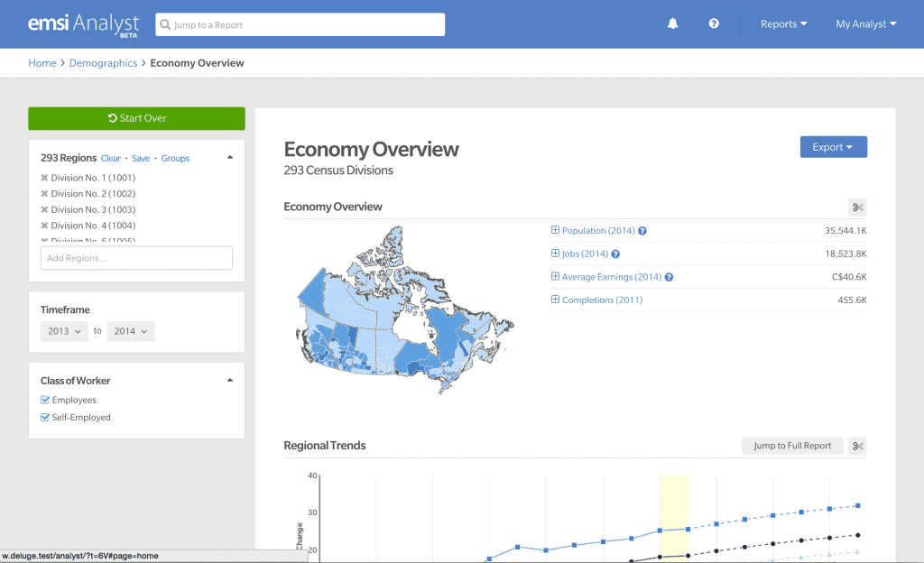924x563 pixels.
Task: Save the selected regions
Action: click(x=141, y=159)
